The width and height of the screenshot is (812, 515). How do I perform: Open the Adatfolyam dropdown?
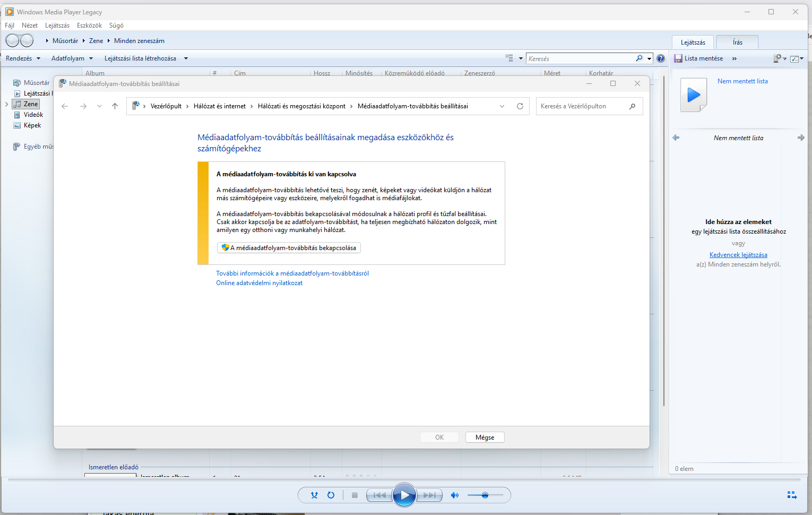pos(72,58)
